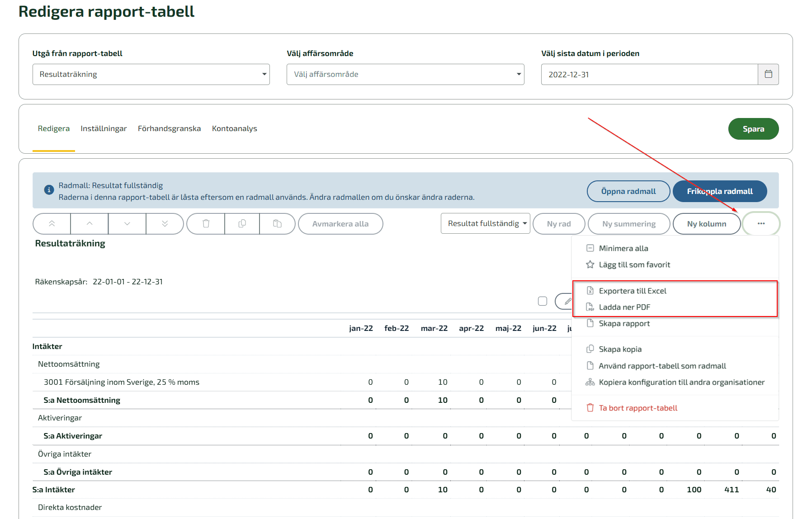Open the Utgå från rapport-tabell dropdown

point(151,74)
